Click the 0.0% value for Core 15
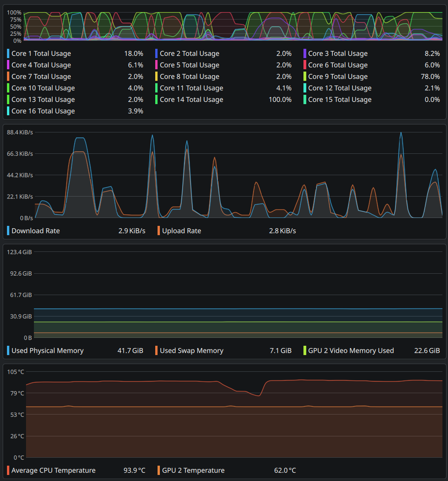This screenshot has width=448, height=481. pyautogui.click(x=432, y=99)
